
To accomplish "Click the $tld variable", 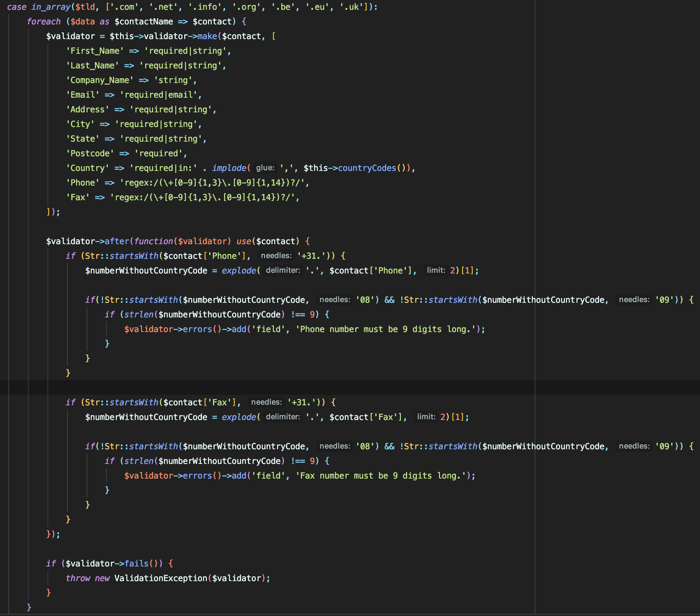I will click(85, 7).
